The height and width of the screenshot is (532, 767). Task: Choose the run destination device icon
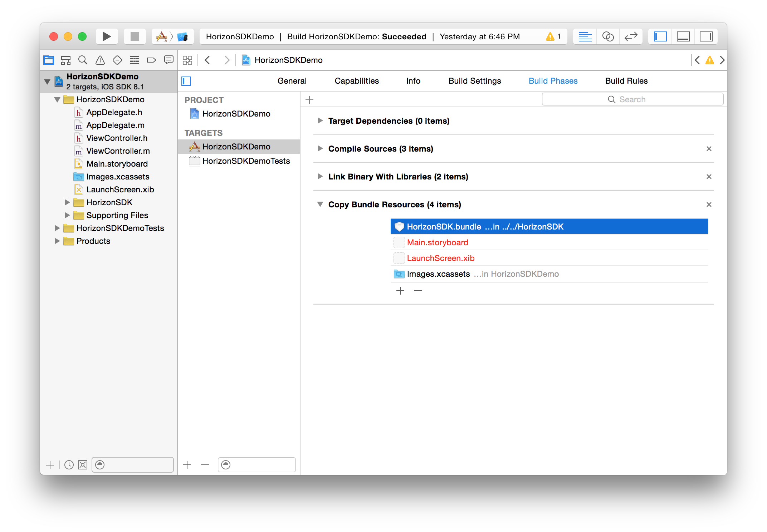[182, 36]
